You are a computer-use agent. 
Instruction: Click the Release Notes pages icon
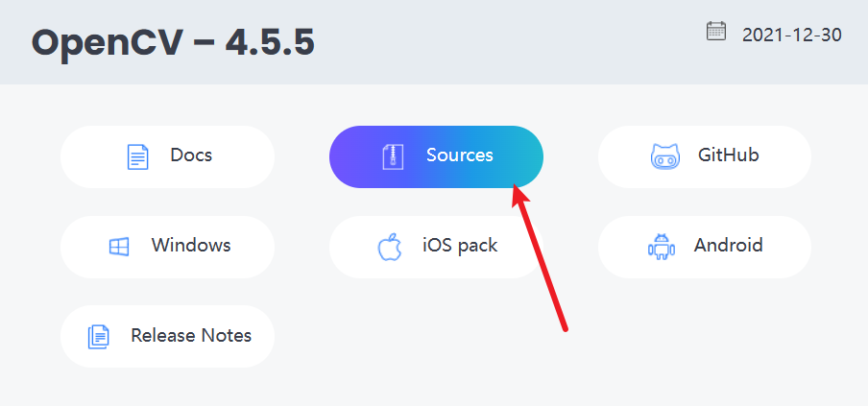pyautogui.click(x=98, y=337)
